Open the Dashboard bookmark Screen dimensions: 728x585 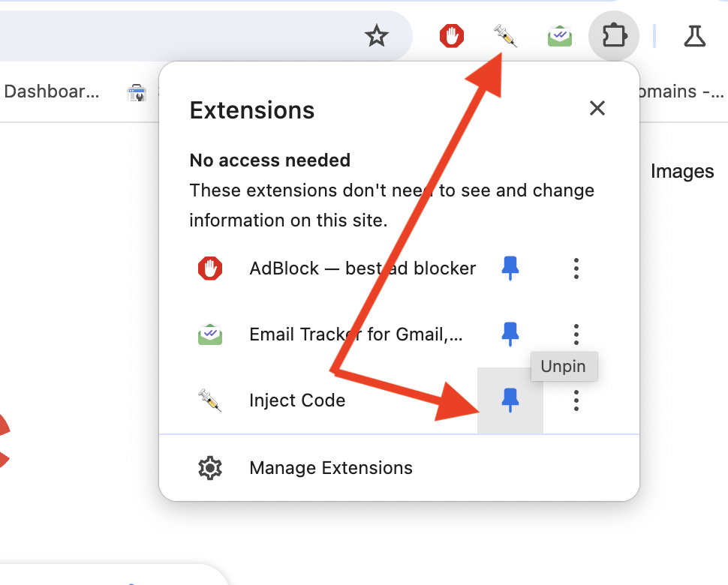click(x=51, y=91)
